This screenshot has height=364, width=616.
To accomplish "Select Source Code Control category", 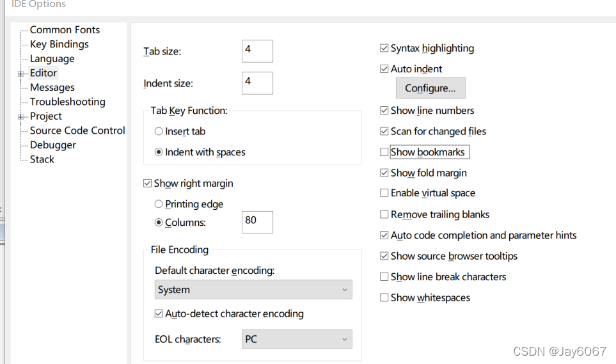I will (x=77, y=131).
